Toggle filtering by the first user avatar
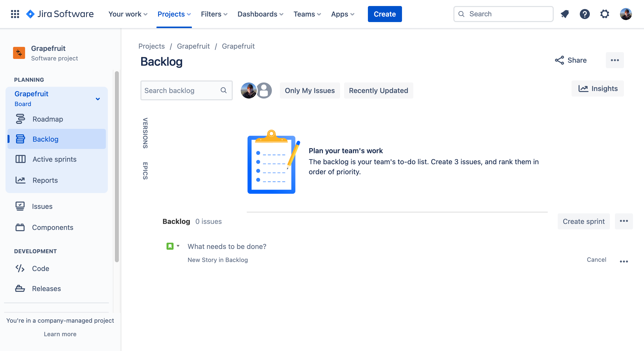This screenshot has height=351, width=644. click(x=248, y=90)
